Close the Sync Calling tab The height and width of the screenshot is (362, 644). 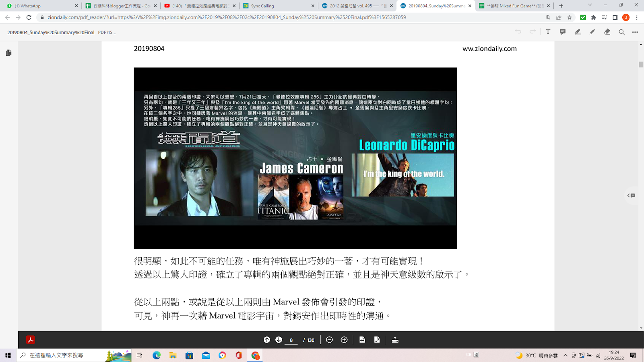click(313, 6)
